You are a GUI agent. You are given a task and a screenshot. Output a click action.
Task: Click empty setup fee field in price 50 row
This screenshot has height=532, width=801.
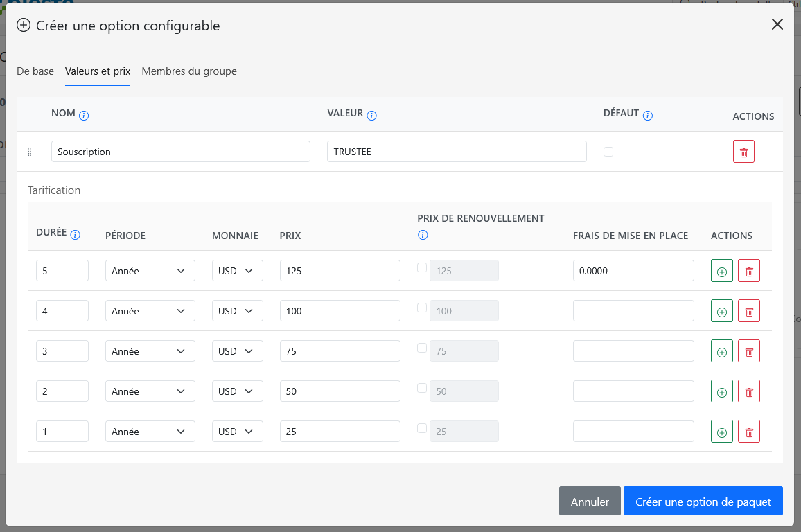point(633,391)
